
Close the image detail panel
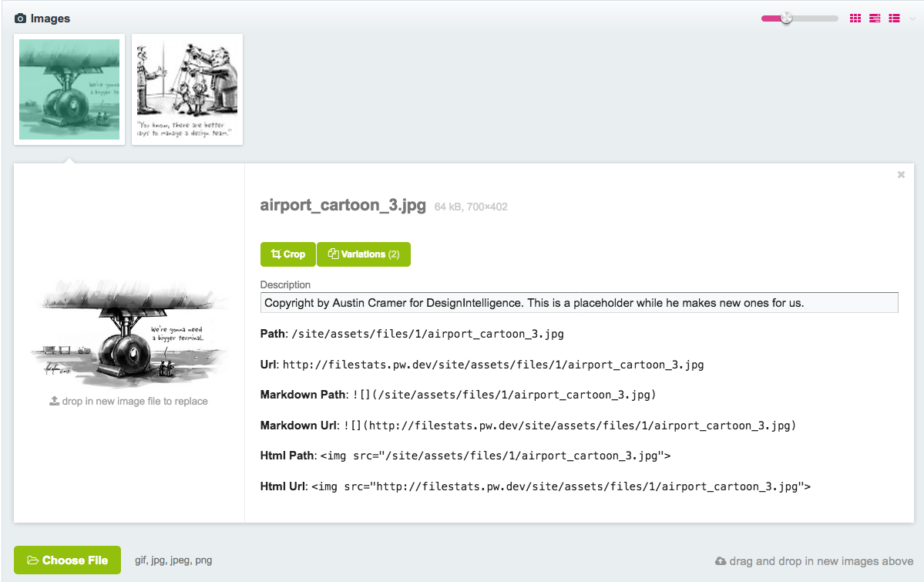901,174
